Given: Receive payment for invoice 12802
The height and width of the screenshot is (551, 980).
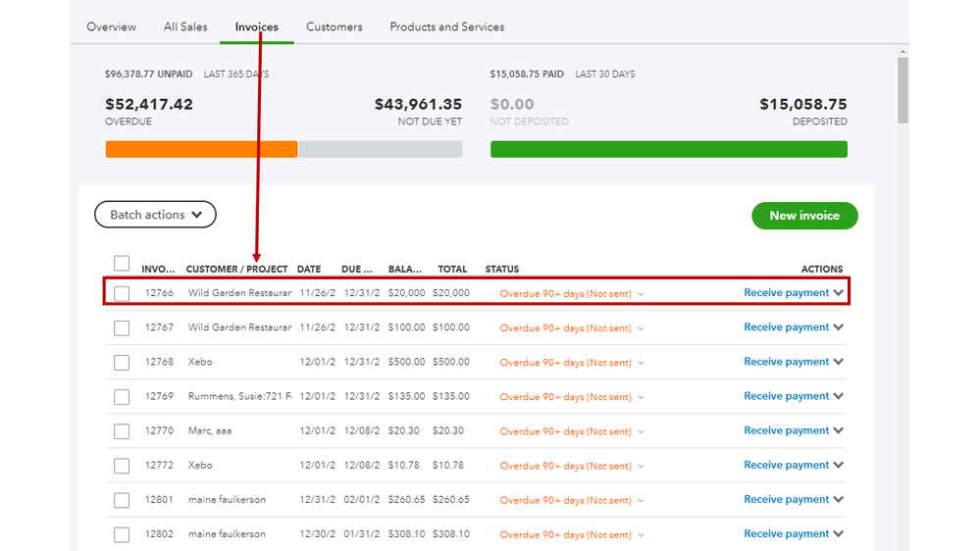Looking at the screenshot, I should tap(786, 533).
